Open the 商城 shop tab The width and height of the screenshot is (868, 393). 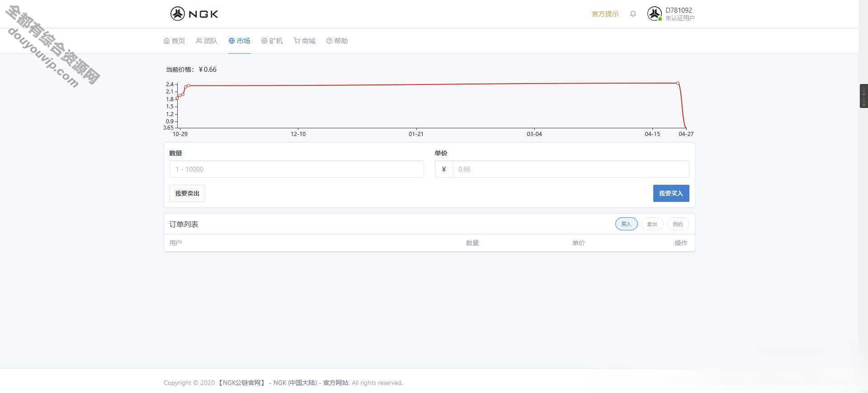pos(304,41)
